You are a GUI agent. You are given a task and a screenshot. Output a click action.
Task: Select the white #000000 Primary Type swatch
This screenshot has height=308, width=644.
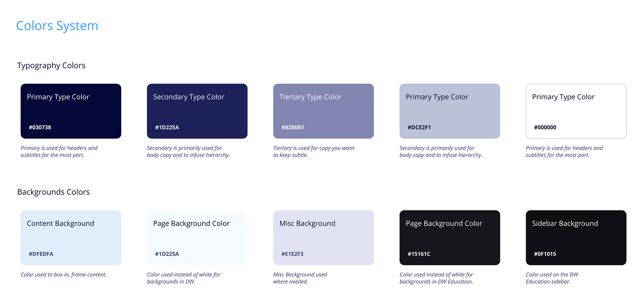pos(576,111)
